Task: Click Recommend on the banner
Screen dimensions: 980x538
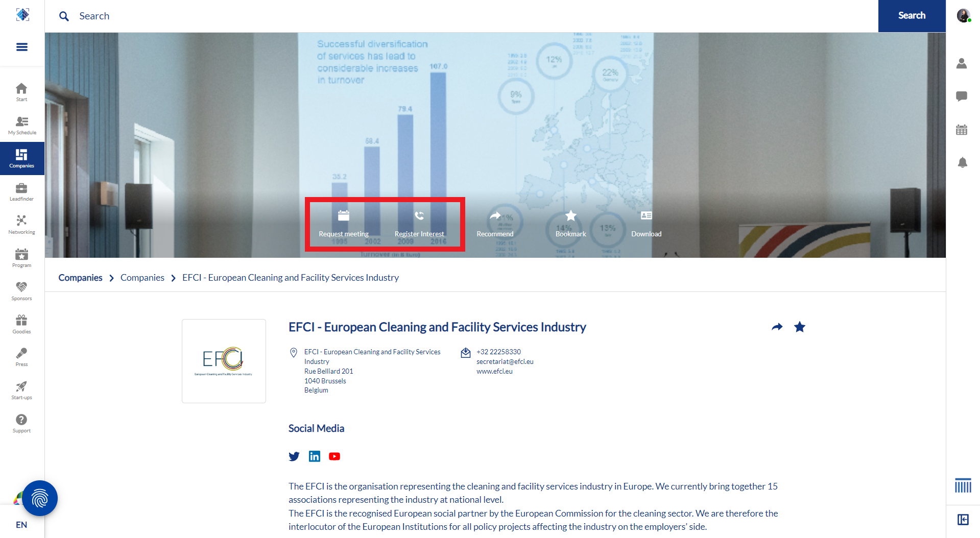Action: click(x=495, y=224)
